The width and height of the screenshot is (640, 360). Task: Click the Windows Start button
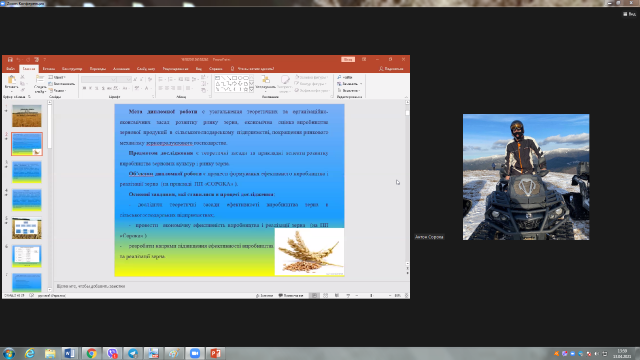(x=9, y=353)
